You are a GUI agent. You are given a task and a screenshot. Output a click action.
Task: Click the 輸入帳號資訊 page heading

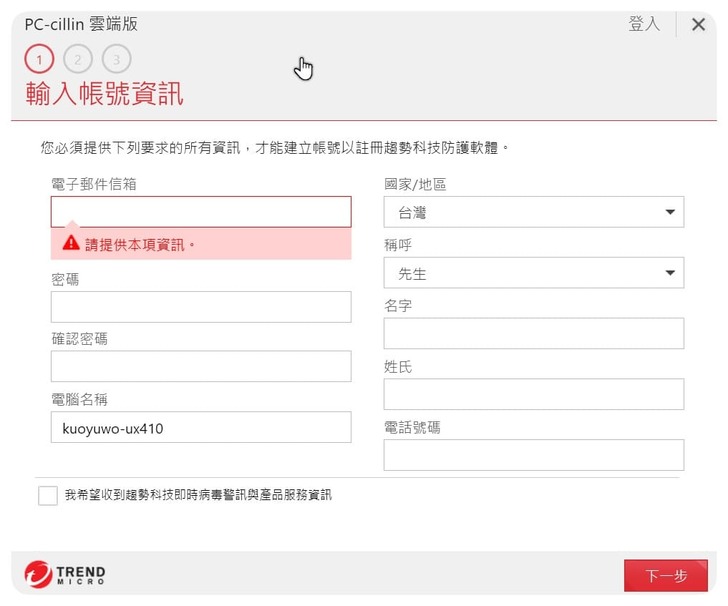tap(104, 96)
